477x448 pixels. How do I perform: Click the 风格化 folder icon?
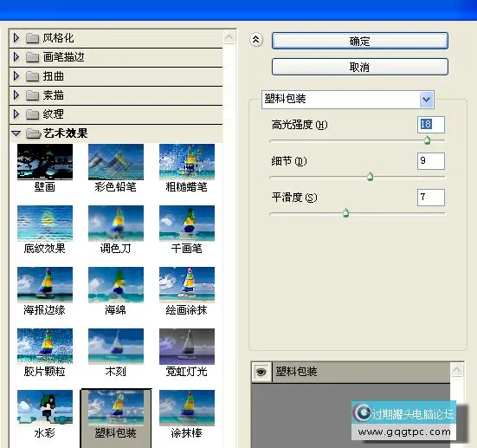click(32, 38)
